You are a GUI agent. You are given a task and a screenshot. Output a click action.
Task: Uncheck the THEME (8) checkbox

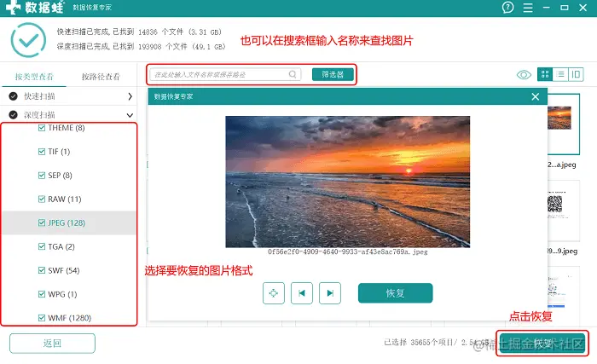pos(42,128)
